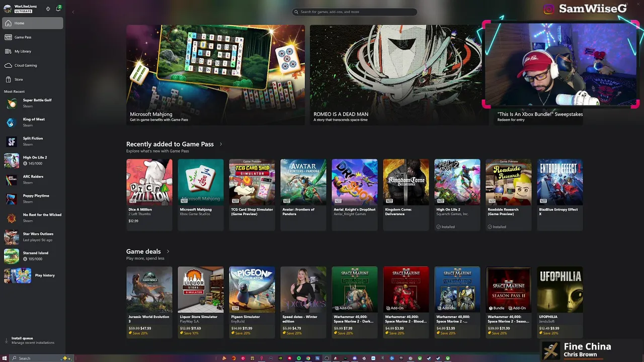The image size is (644, 362).
Task: Open Pigeon Simulator deal tile
Action: click(x=252, y=302)
